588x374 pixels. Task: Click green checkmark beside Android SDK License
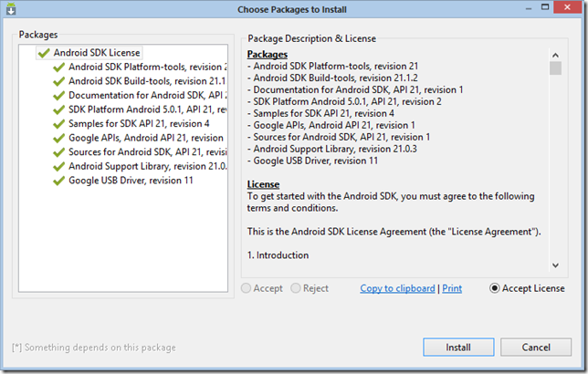[44, 53]
